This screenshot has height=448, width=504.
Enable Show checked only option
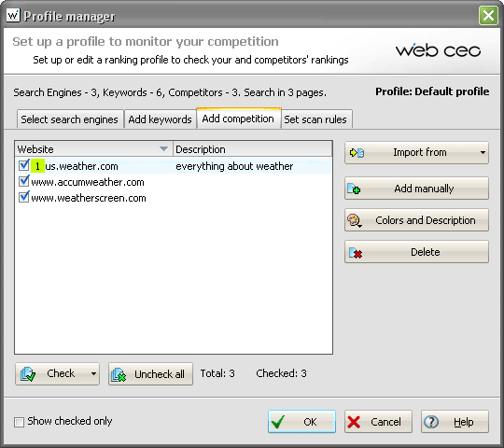(x=19, y=422)
